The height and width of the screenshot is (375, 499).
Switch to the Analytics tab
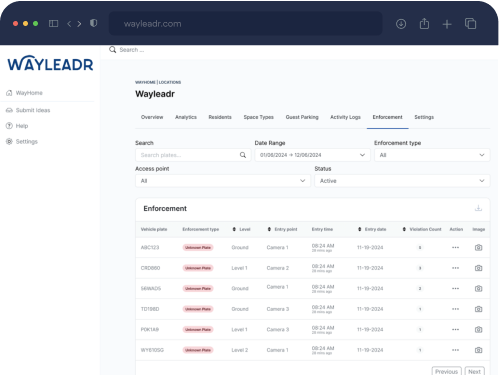tap(186, 117)
